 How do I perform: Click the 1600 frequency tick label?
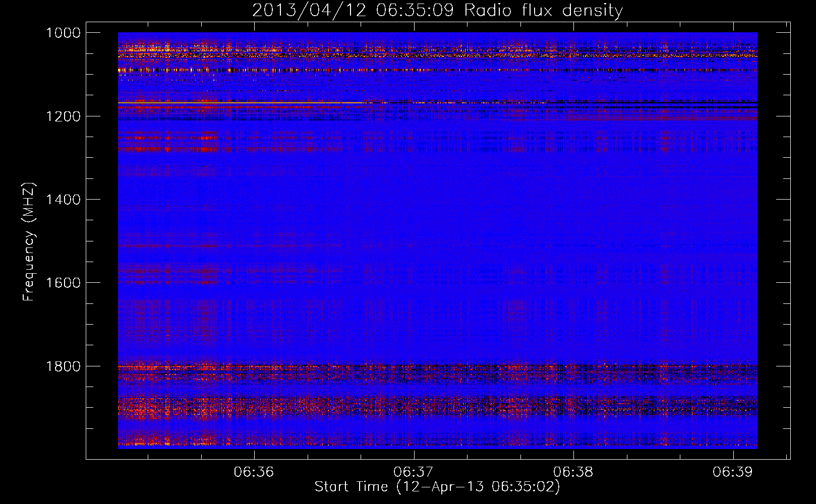coord(63,283)
